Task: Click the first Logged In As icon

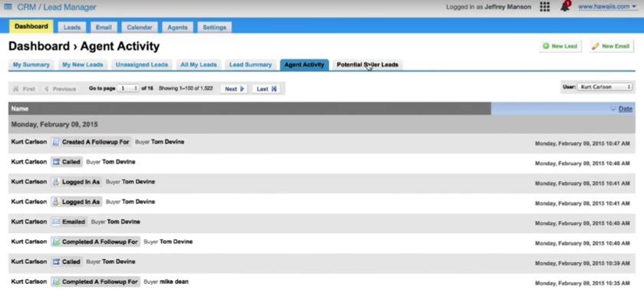Action: click(56, 182)
